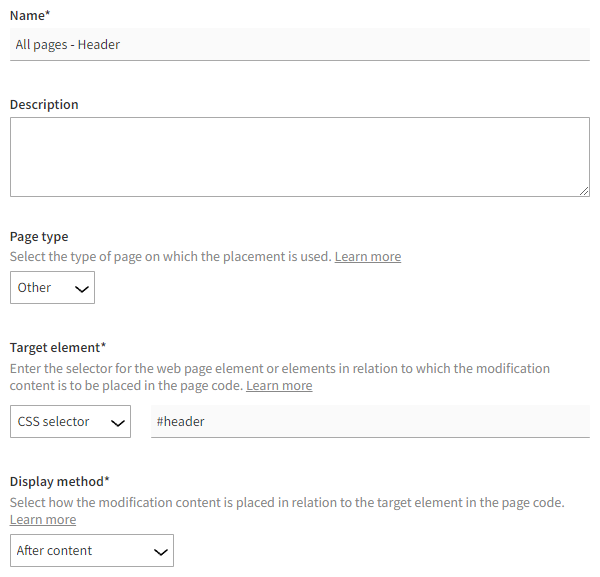Focus the Name field containing All pages - Header

300,45
